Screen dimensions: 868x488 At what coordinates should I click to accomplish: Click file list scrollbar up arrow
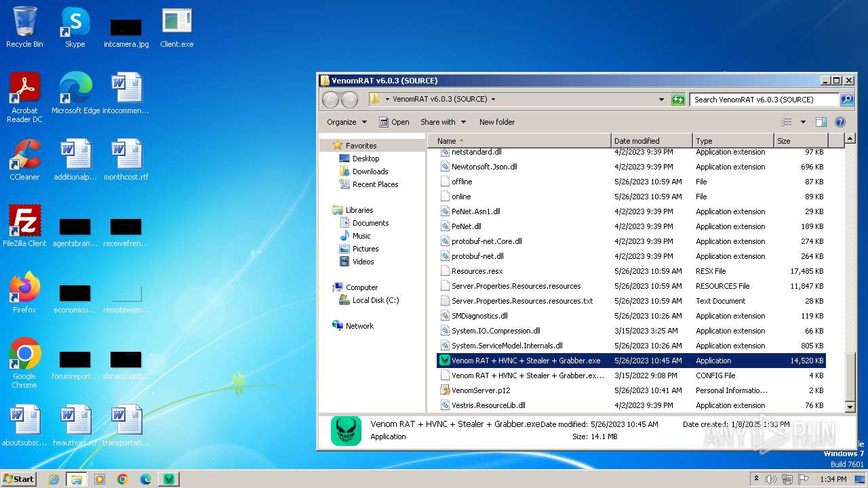click(850, 140)
